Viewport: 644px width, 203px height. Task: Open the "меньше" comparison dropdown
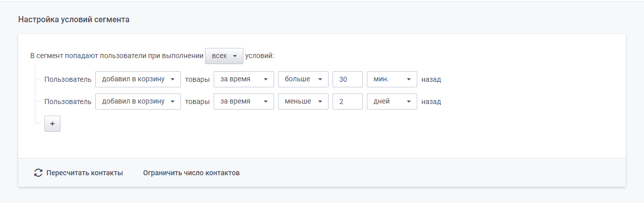tap(303, 101)
